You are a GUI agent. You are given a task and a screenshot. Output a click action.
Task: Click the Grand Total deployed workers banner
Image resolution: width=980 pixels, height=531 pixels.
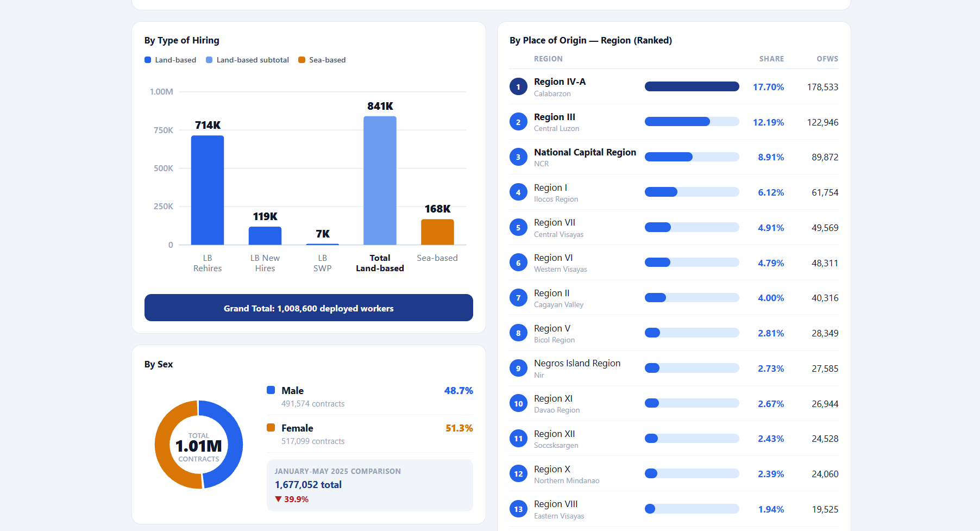[x=309, y=308]
